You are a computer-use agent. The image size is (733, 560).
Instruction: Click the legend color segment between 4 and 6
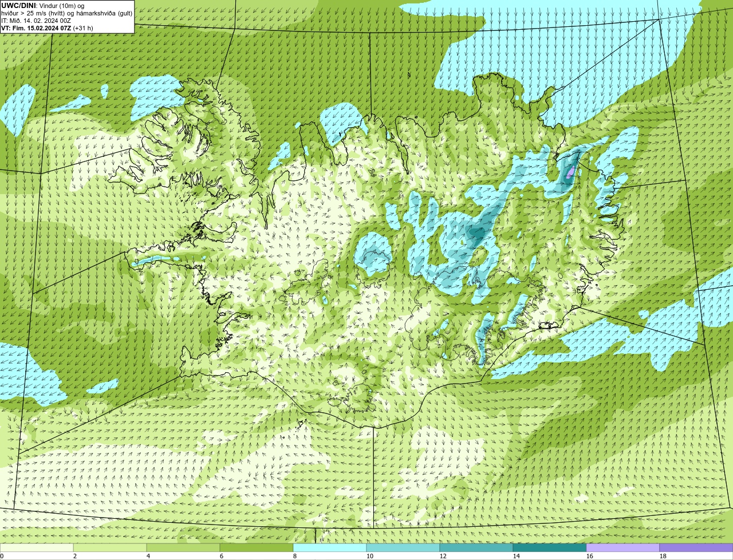183,548
